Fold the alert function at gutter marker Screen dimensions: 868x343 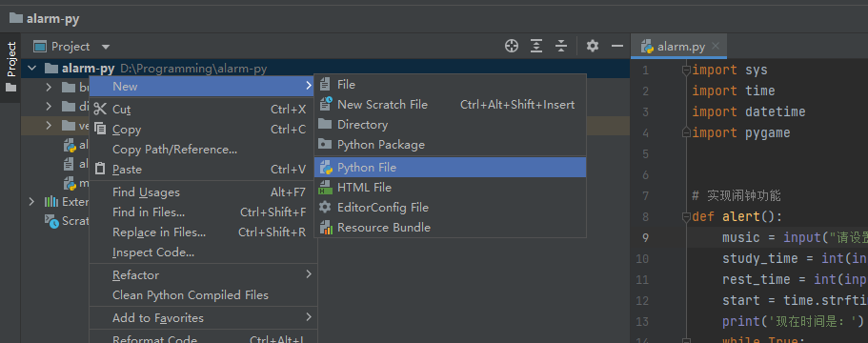[686, 216]
